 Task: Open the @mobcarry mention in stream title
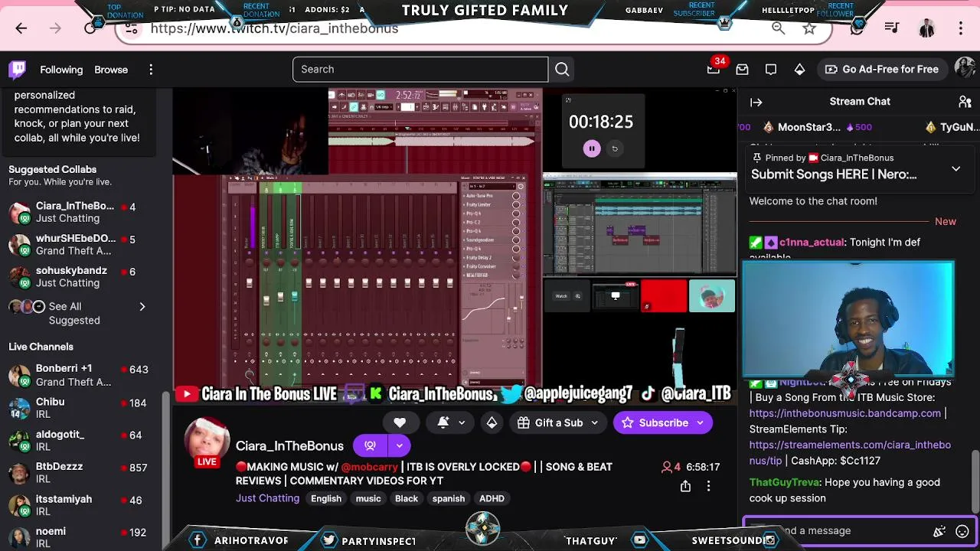coord(370,467)
